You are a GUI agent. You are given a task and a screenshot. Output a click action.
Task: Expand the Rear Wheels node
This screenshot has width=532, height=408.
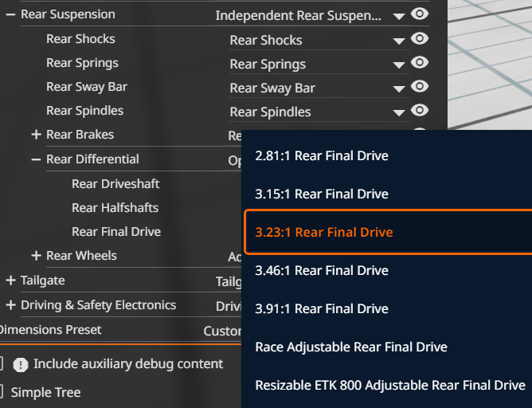36,256
